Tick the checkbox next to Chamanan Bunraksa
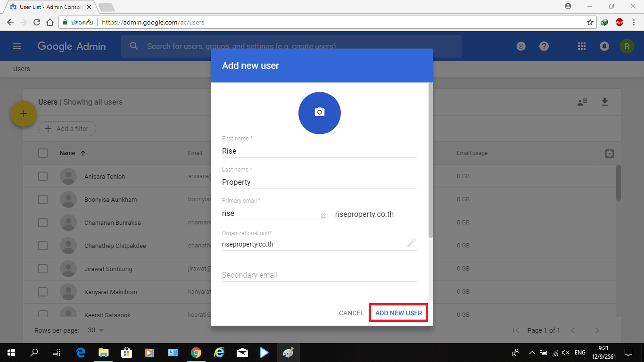 pos(43,222)
